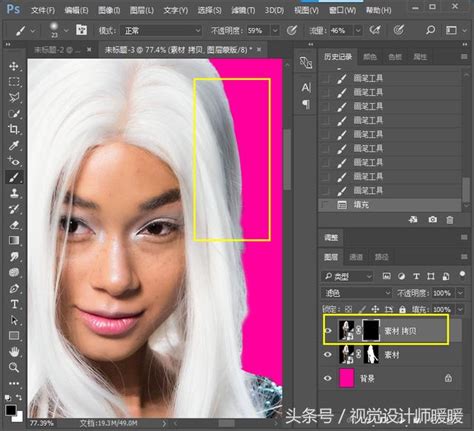Select the Move tool

(14, 66)
